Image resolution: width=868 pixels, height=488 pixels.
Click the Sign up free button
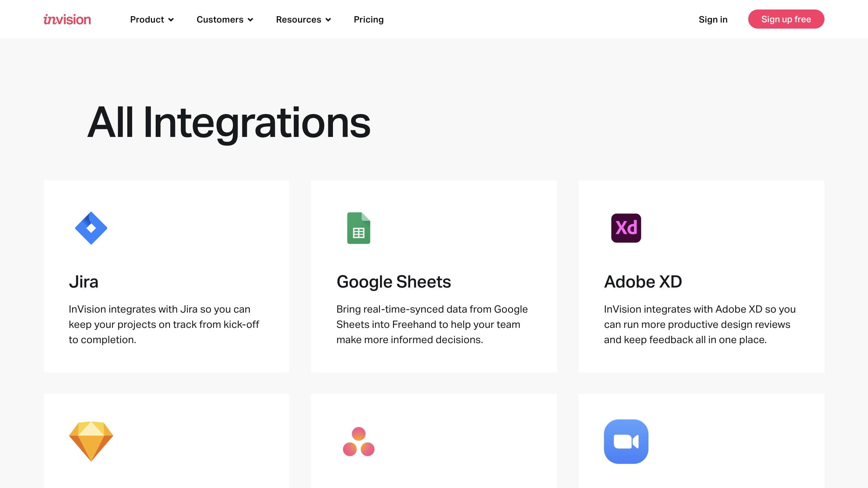786,19
